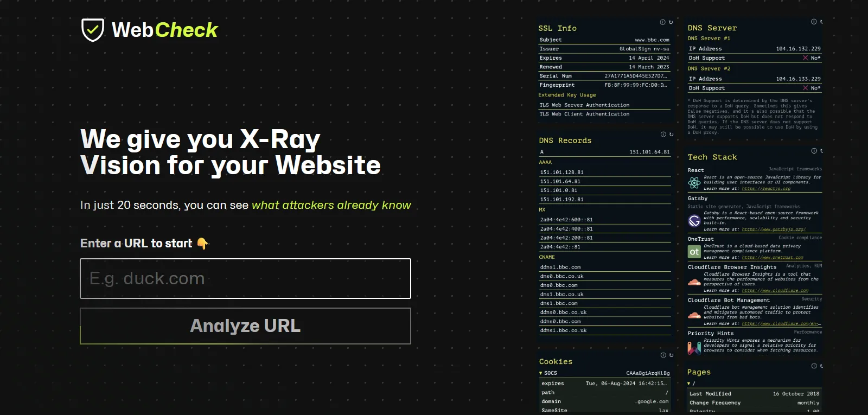Reload the DNS Records card

[671, 135]
